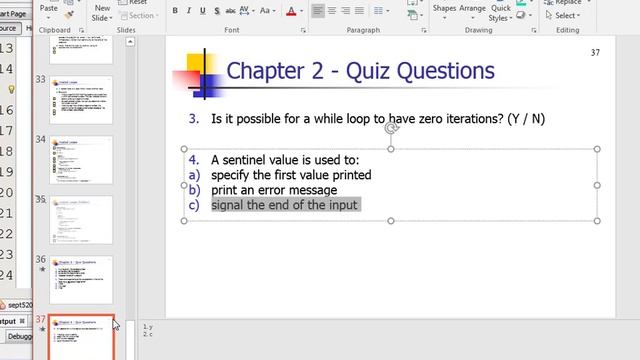Click option 'specify the first value printed'
Image resolution: width=640 pixels, height=360 pixels.
click(x=291, y=175)
